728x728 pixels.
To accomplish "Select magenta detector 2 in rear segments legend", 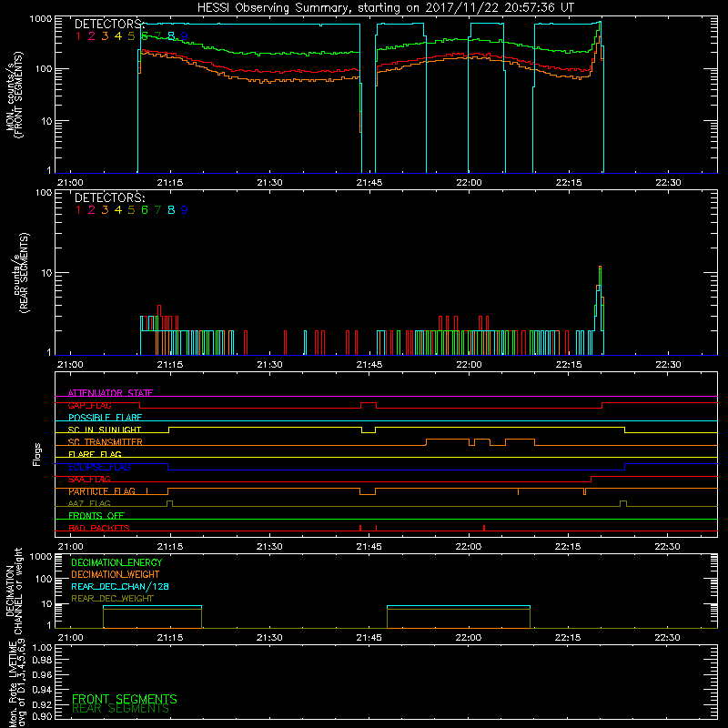I will (92, 210).
